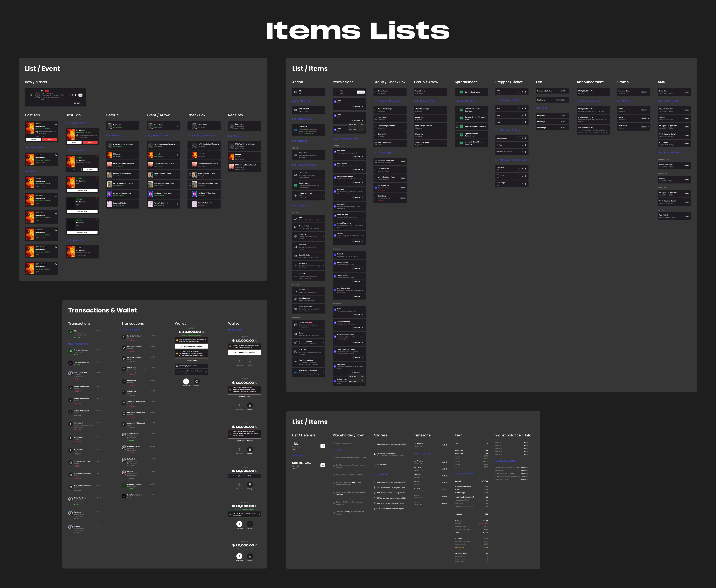
Task: Click icon in Additional options row
Action: coord(295,362)
